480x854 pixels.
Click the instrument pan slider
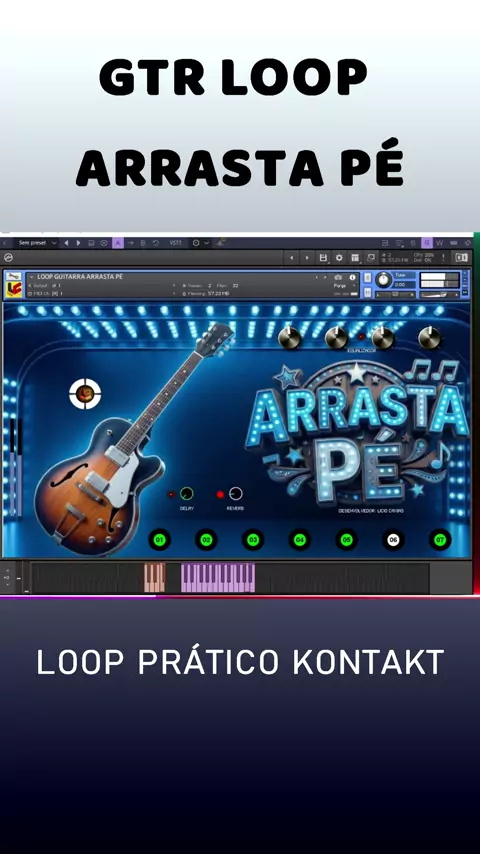pos(396,295)
